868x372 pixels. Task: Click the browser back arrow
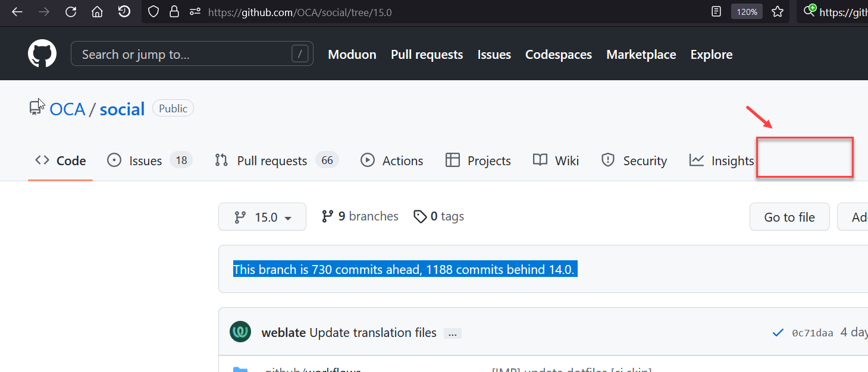(x=17, y=12)
